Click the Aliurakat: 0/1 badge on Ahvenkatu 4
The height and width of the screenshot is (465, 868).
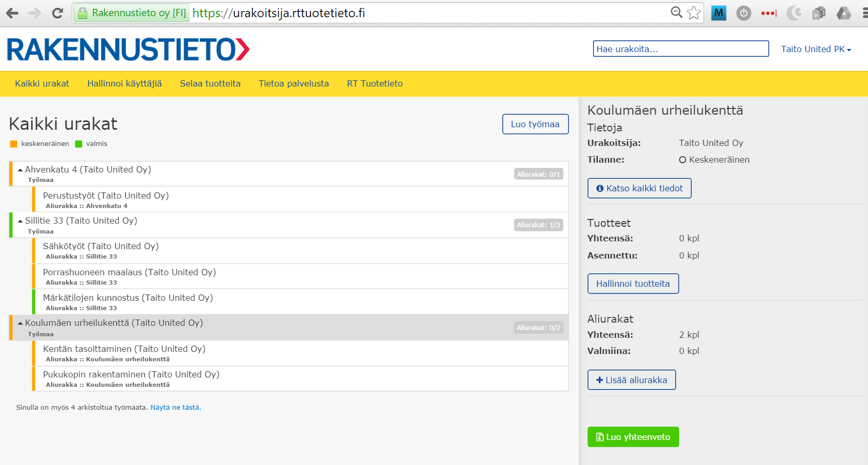click(538, 174)
